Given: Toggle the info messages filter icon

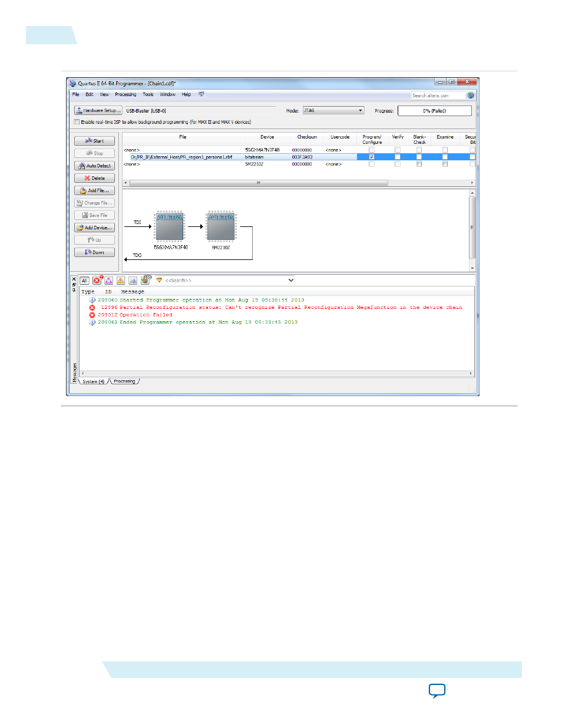Looking at the screenshot, I should tap(133, 281).
